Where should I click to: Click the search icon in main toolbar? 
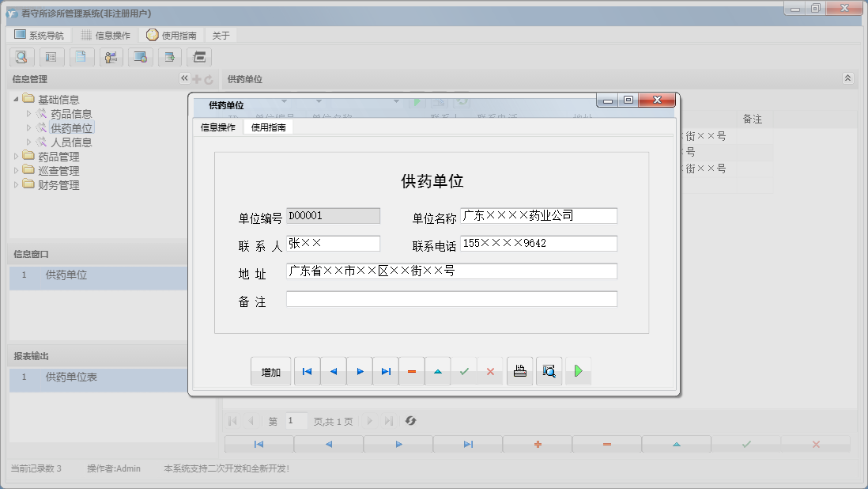click(x=21, y=57)
